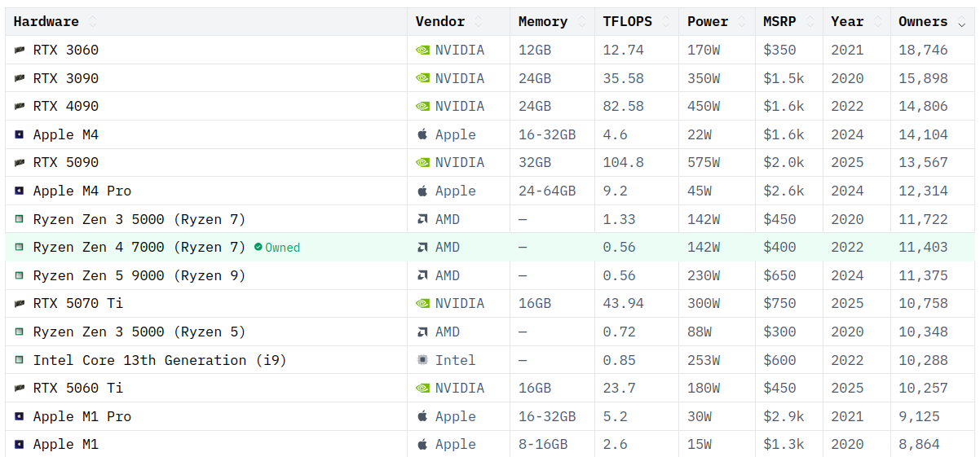This screenshot has width=980, height=457.
Task: Sort by Hardware using its sort arrows
Action: coord(92,22)
